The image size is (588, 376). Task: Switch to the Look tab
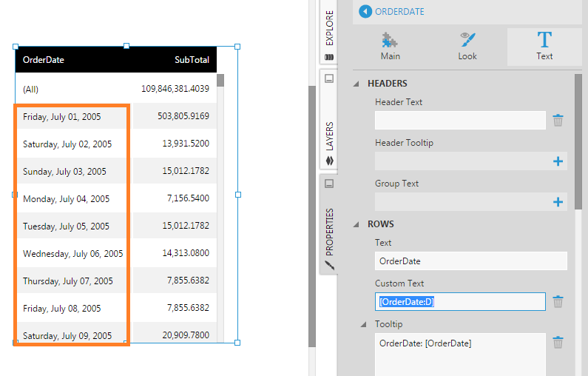[x=467, y=46]
